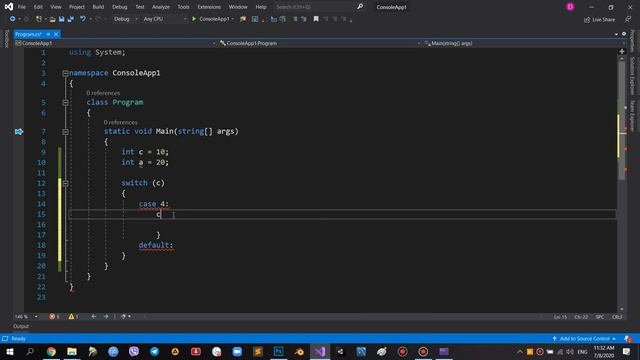640x360 pixels.
Task: Go to next issue arrow
Action: [x=106, y=317]
